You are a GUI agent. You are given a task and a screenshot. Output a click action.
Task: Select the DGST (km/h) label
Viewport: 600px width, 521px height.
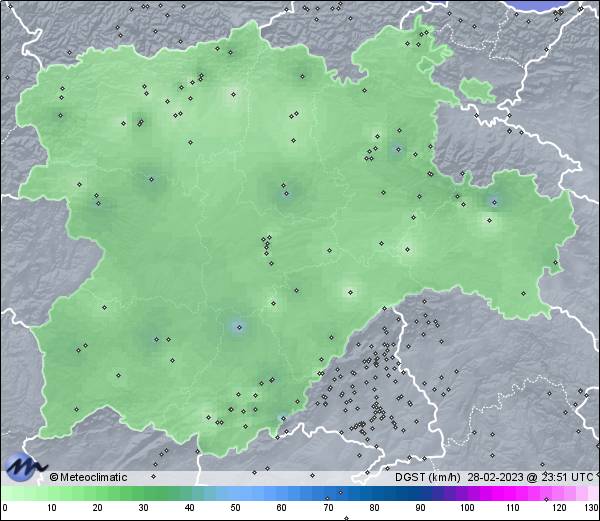tap(428, 477)
